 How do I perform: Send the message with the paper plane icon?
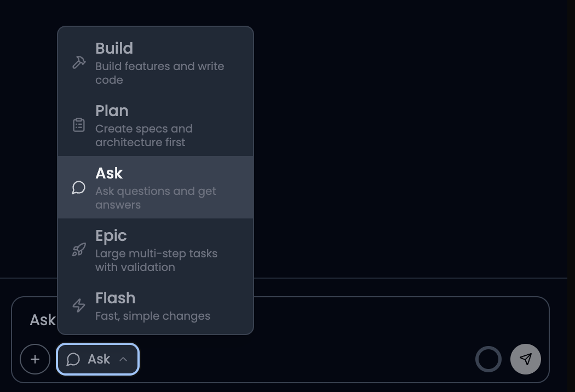pyautogui.click(x=526, y=359)
